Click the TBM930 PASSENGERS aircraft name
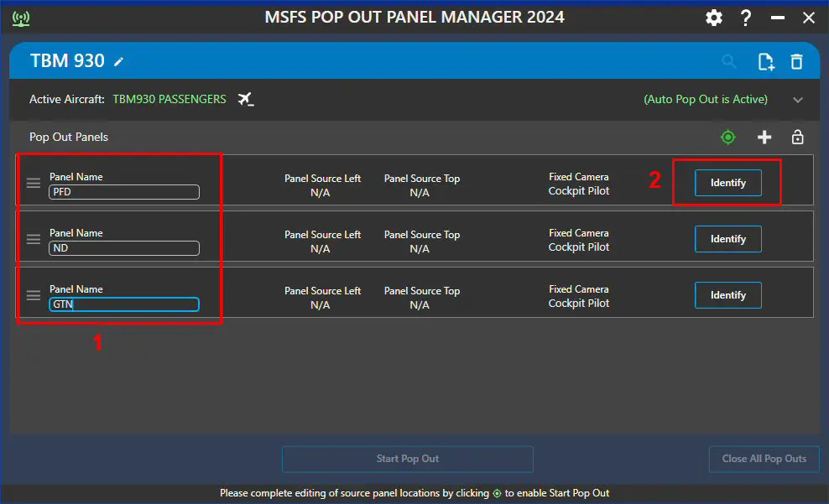 pos(169,99)
